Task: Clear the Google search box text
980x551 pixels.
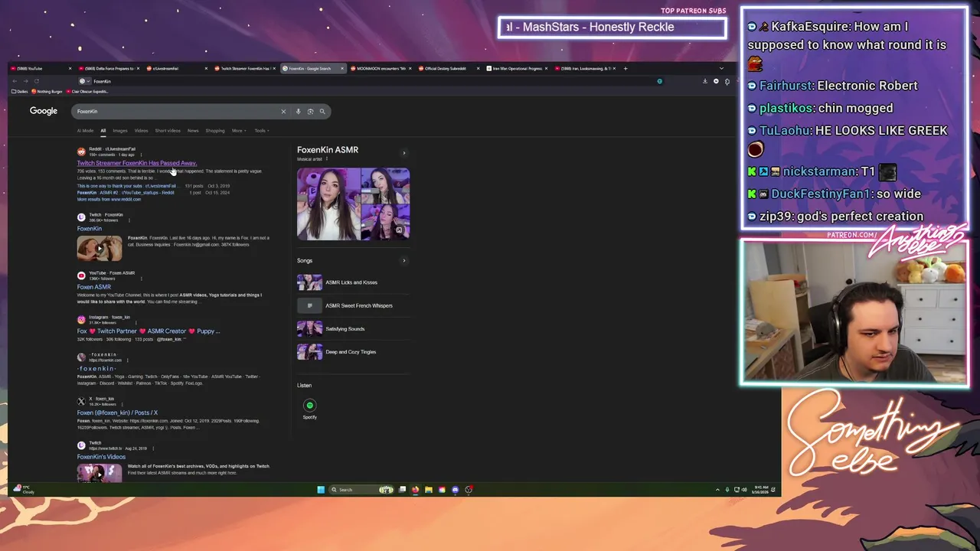Action: 283,112
